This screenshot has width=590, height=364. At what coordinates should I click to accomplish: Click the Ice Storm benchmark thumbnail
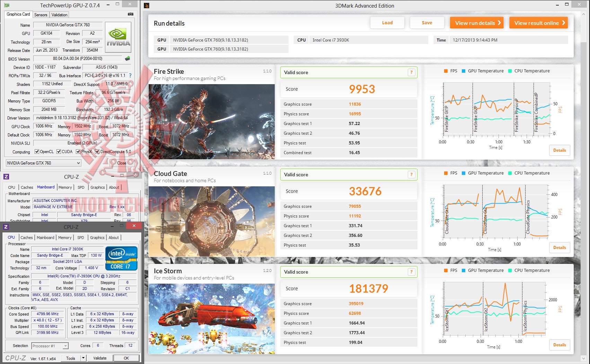[212, 319]
